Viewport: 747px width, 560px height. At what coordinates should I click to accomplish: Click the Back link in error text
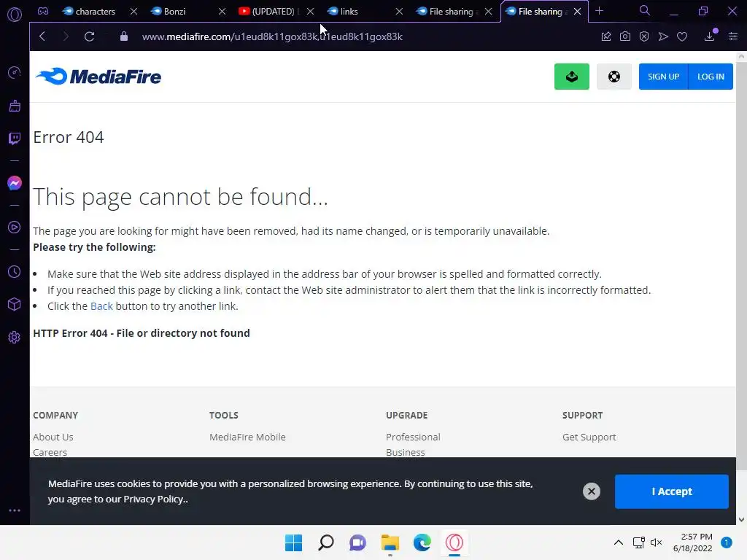click(x=101, y=306)
